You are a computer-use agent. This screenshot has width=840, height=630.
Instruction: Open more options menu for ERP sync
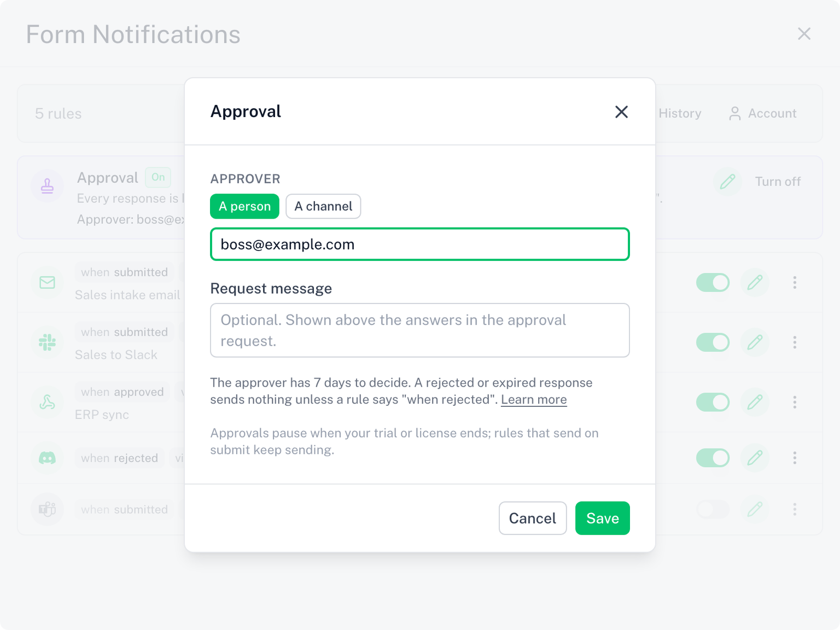pyautogui.click(x=795, y=402)
